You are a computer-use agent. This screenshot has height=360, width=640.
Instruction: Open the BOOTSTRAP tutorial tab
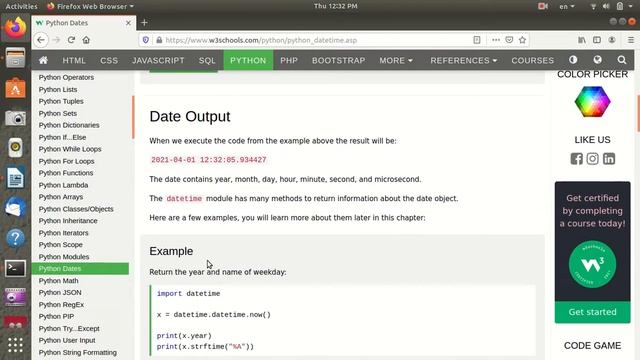[x=338, y=60]
